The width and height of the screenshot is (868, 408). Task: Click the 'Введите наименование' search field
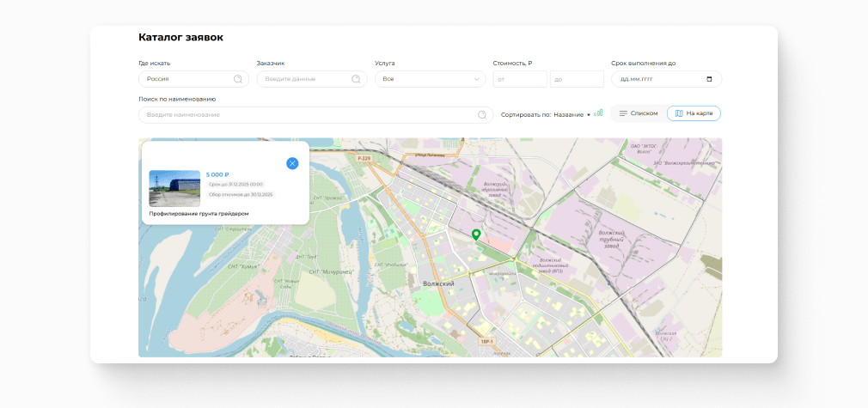(305, 115)
